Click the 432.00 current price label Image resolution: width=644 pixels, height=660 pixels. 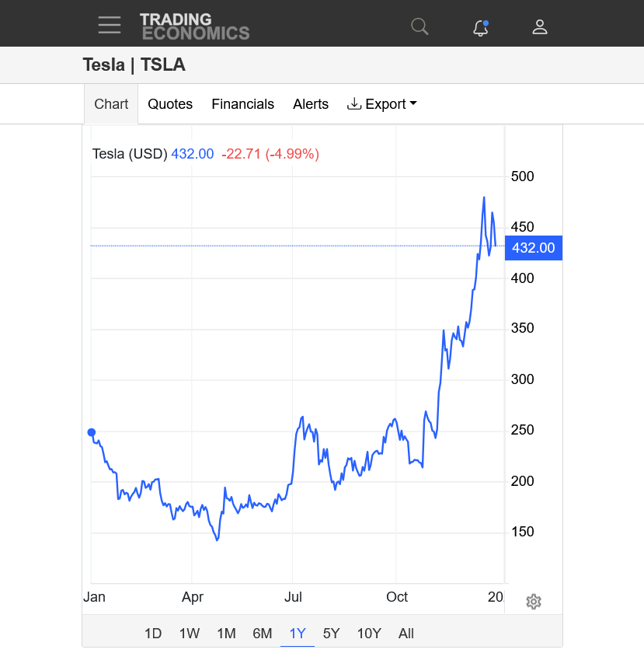coord(533,248)
